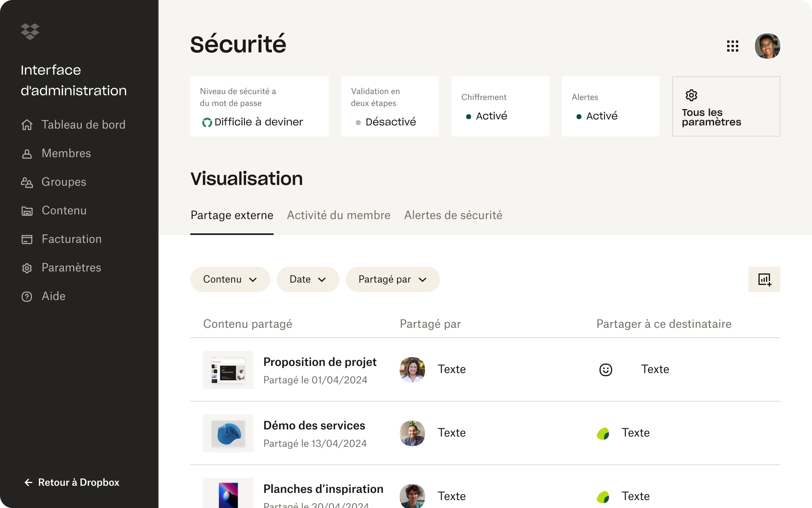This screenshot has width=812, height=508.
Task: Open the apps grid icon
Action: coord(733,46)
